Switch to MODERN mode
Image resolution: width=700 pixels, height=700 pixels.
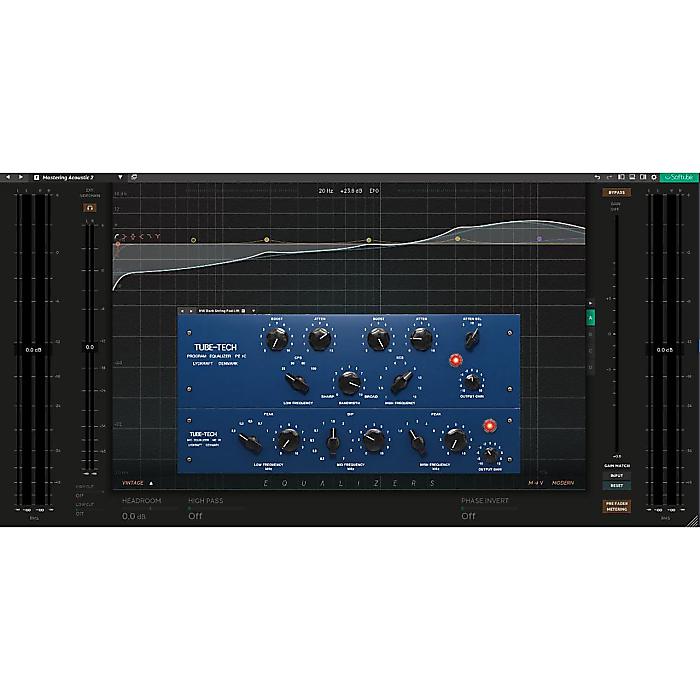563,483
